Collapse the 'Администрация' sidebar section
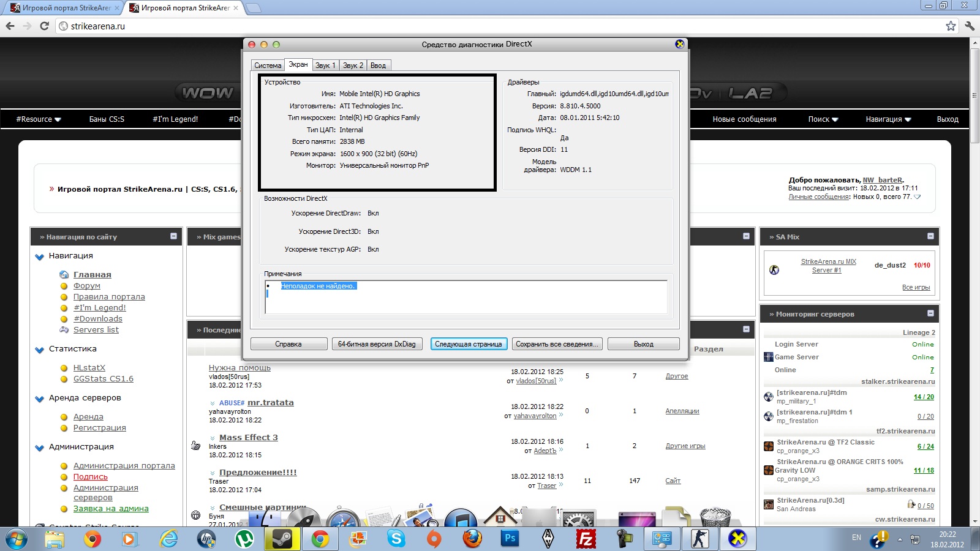This screenshot has height=551, width=980. (x=40, y=448)
